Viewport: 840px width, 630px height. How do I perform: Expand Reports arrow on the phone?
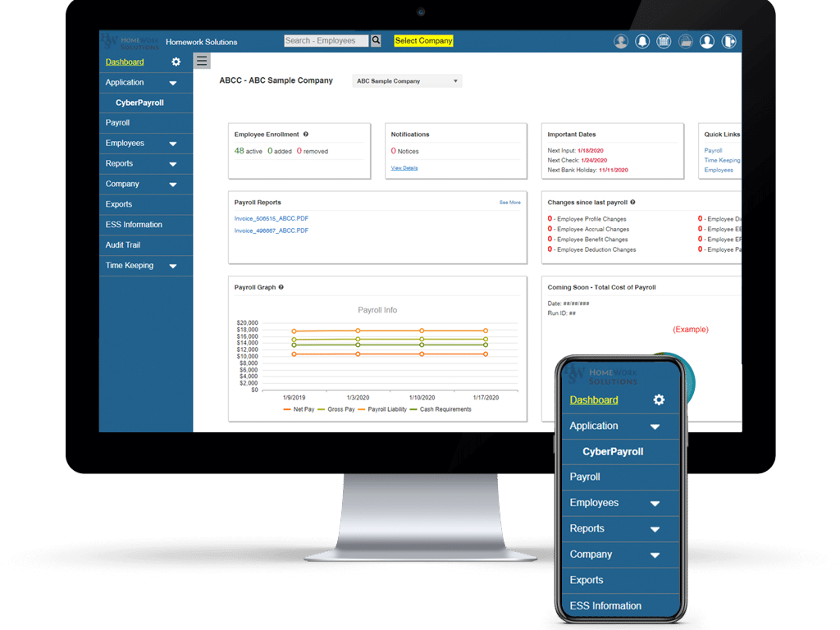(655, 529)
